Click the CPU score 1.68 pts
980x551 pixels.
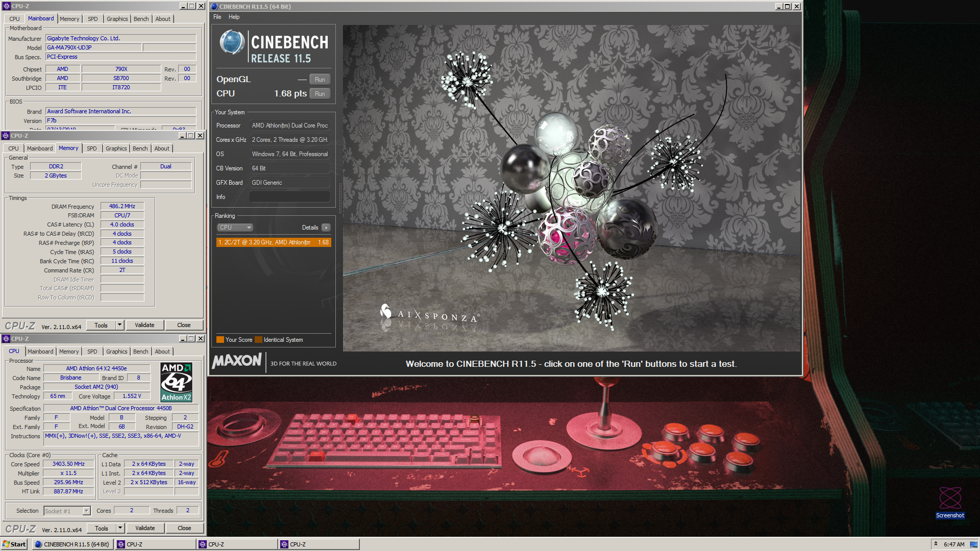[290, 94]
